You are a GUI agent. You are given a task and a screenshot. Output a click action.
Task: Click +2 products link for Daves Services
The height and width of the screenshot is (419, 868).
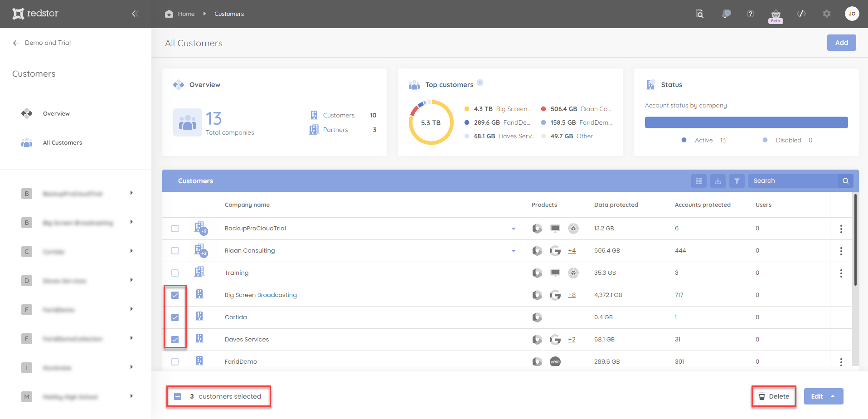click(x=572, y=340)
